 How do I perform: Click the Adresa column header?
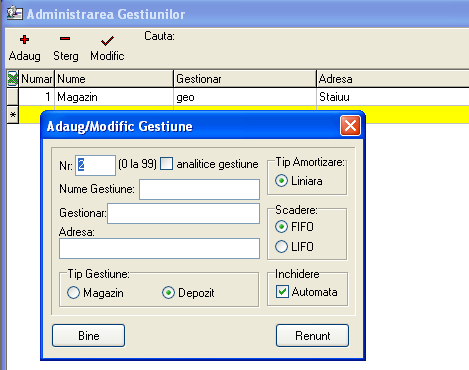pos(393,79)
